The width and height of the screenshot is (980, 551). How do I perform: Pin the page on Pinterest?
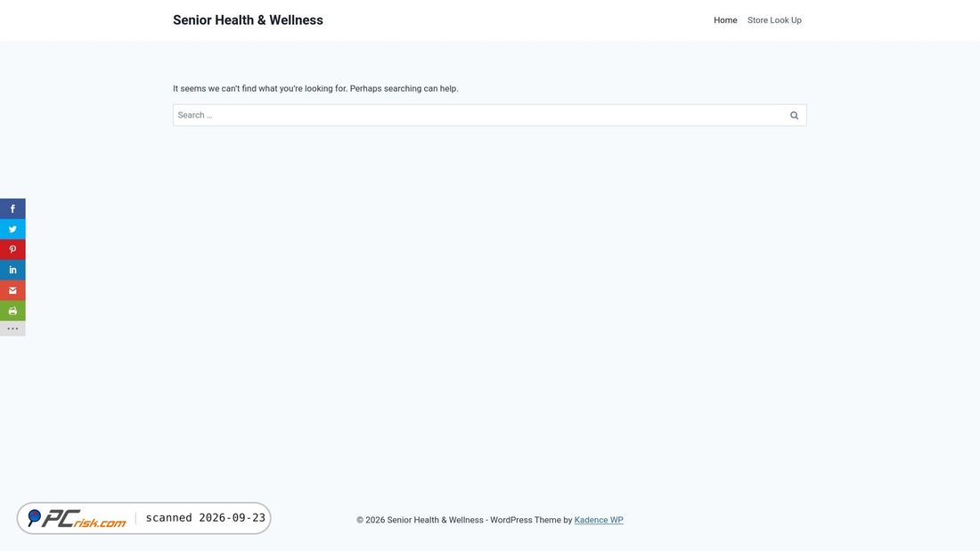pyautogui.click(x=12, y=249)
